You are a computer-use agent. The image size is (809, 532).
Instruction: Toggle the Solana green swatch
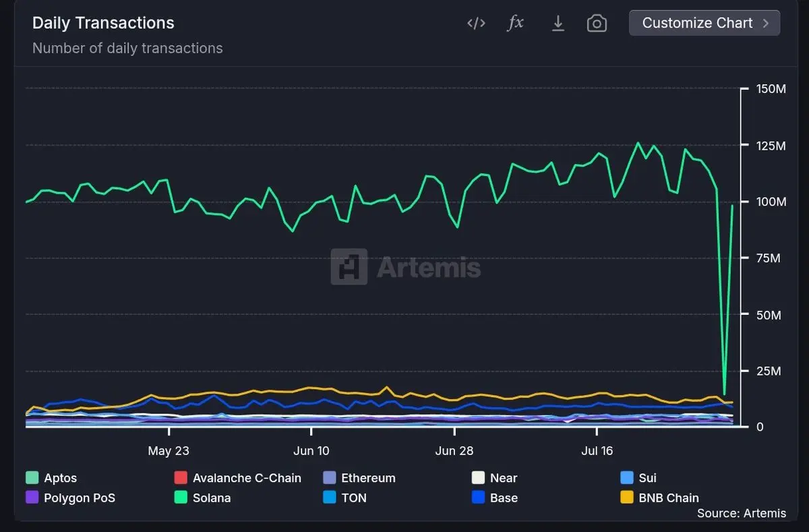pos(181,498)
